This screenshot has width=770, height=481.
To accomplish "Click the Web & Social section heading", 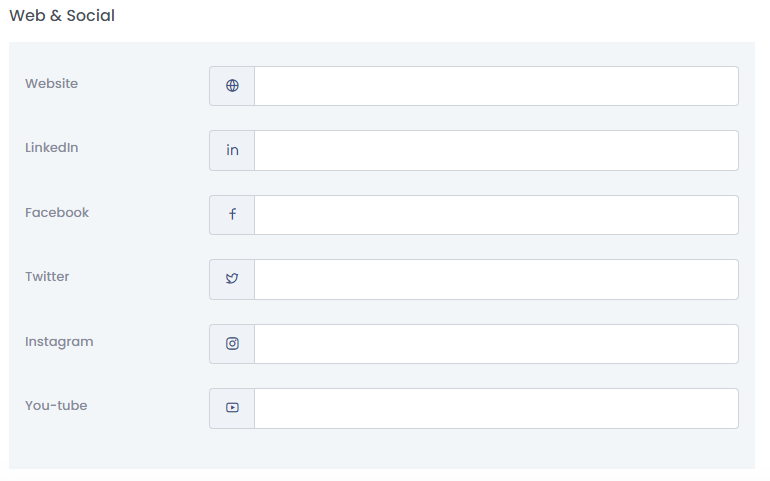I will pos(62,16).
